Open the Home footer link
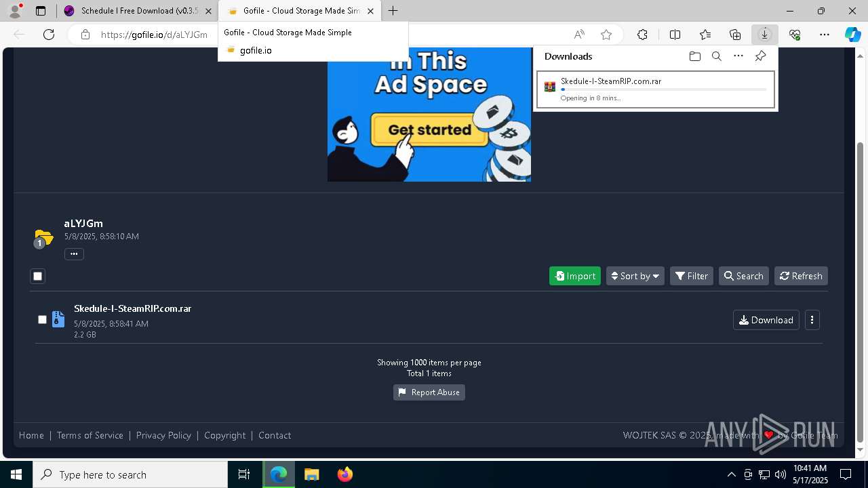 coord(31,435)
